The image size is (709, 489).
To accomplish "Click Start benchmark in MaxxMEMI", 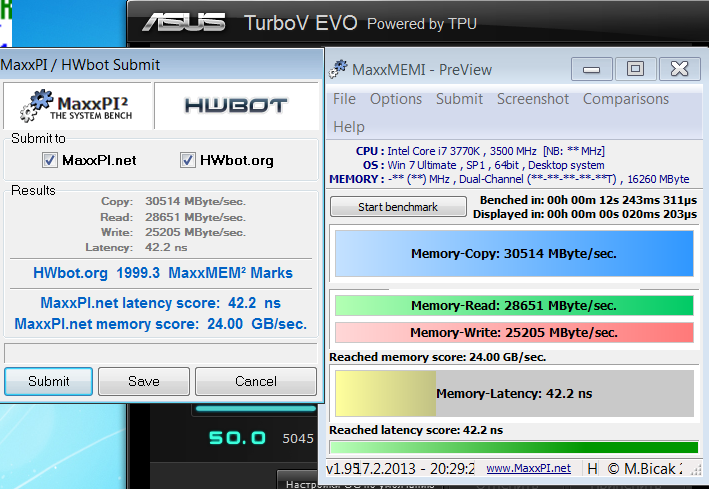I will pos(398,207).
